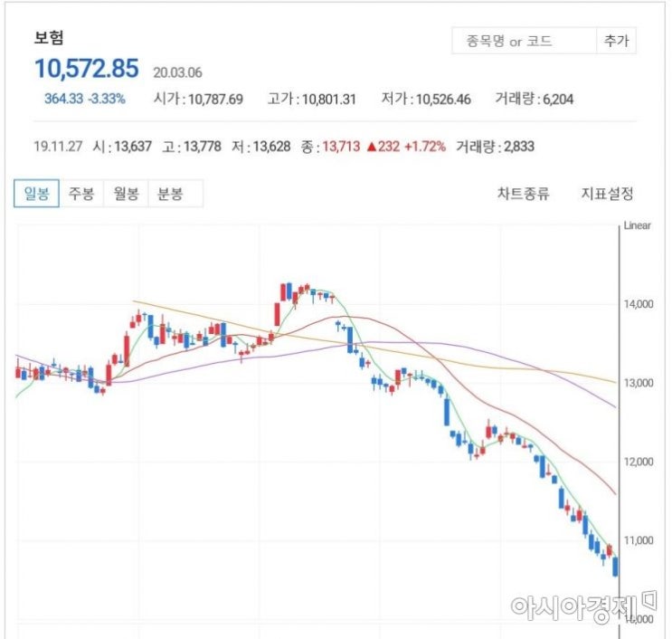Switch to the 분봉 minute chart tab
Image resolution: width=672 pixels, height=639 pixels.
pyautogui.click(x=170, y=194)
